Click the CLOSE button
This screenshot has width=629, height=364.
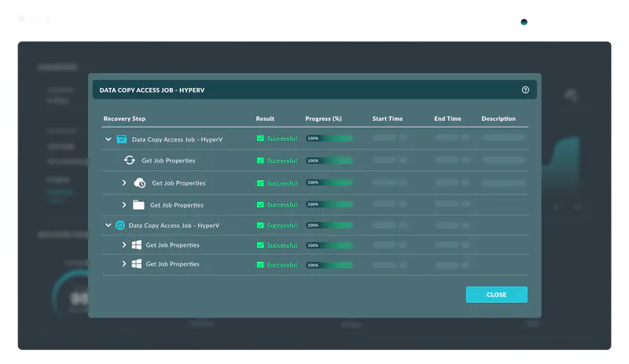tap(497, 295)
